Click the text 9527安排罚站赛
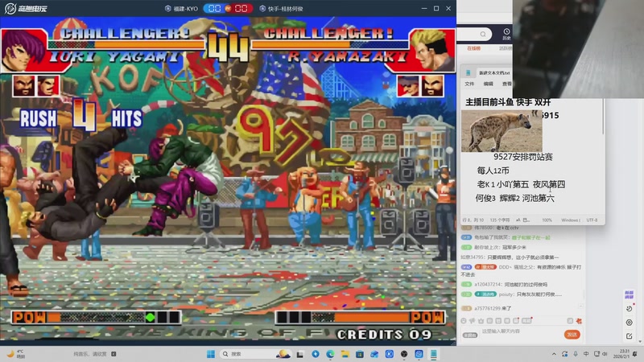The image size is (644, 362). 522,157
